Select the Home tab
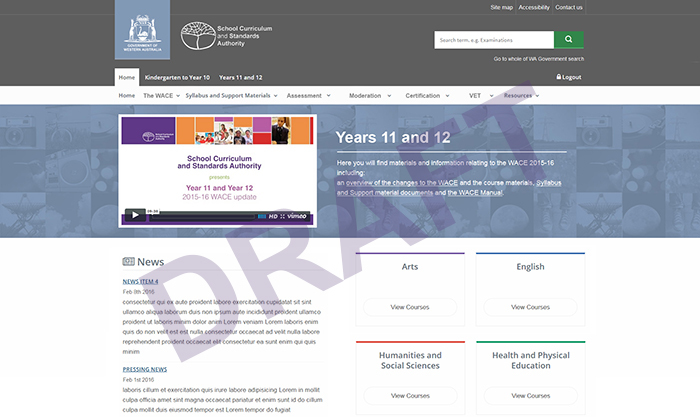Viewport: 700px width, 417px height. 127,77
